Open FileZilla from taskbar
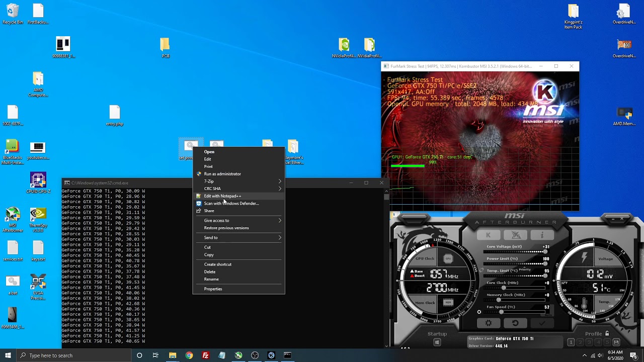Viewport: 644px width, 362px height. point(205,355)
